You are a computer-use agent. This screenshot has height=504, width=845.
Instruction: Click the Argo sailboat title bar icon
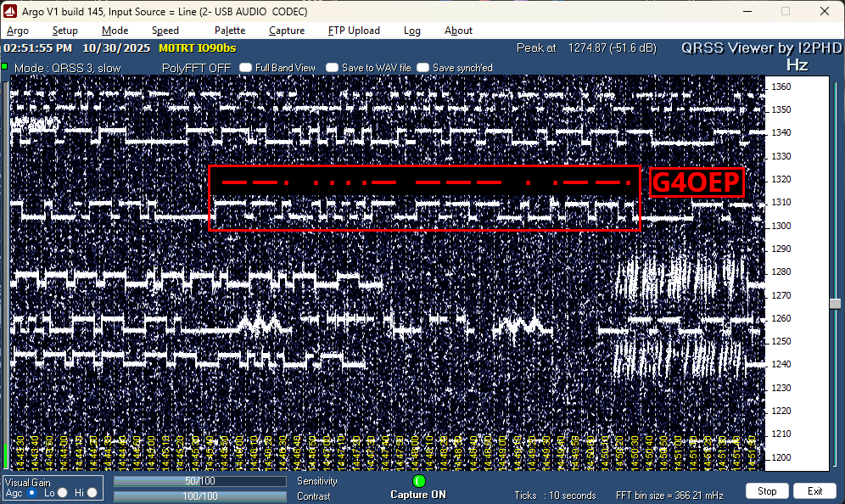(x=10, y=11)
